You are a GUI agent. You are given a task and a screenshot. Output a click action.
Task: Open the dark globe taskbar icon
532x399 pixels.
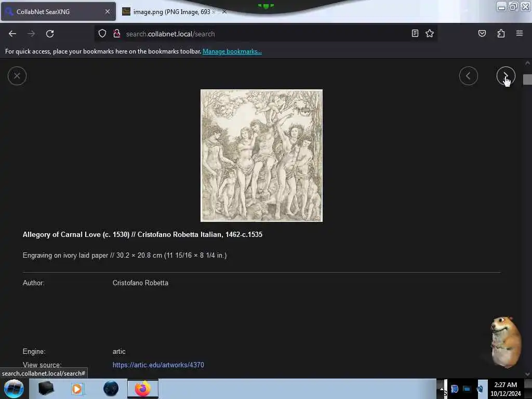(x=111, y=389)
